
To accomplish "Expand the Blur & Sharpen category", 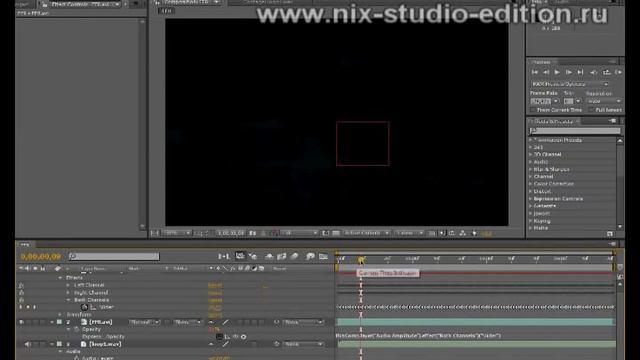I will click(531, 169).
